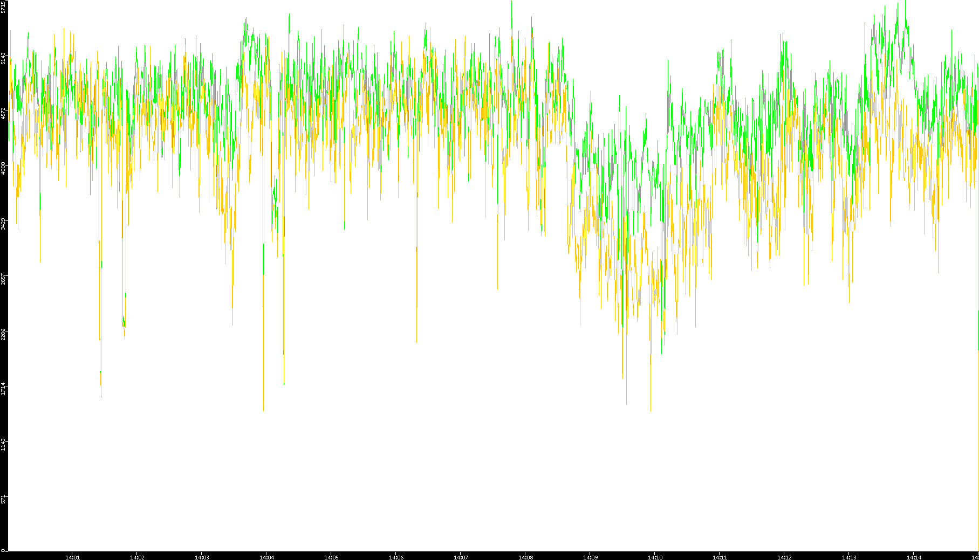Choose the 2286 label on the vertical axis

click(3, 334)
